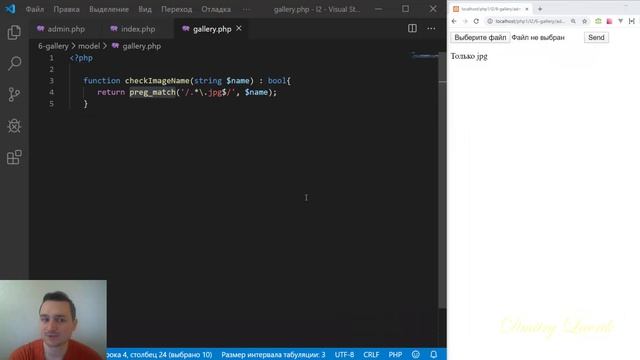The height and width of the screenshot is (360, 640).
Task: Open the feedback smiley in status bar
Action: point(416,354)
